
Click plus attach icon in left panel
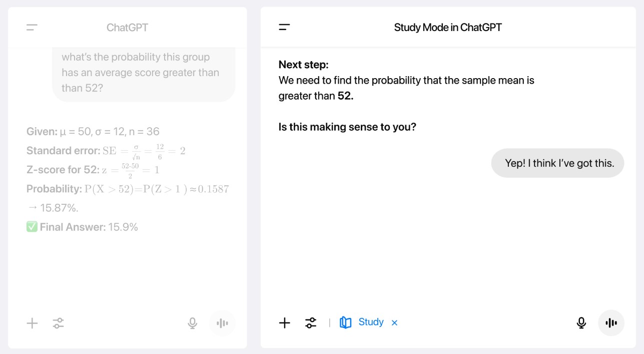[x=32, y=323]
